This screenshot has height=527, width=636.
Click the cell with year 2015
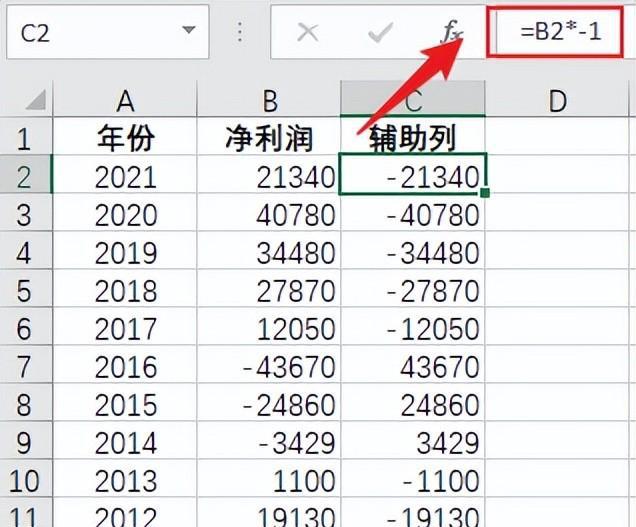(x=125, y=402)
